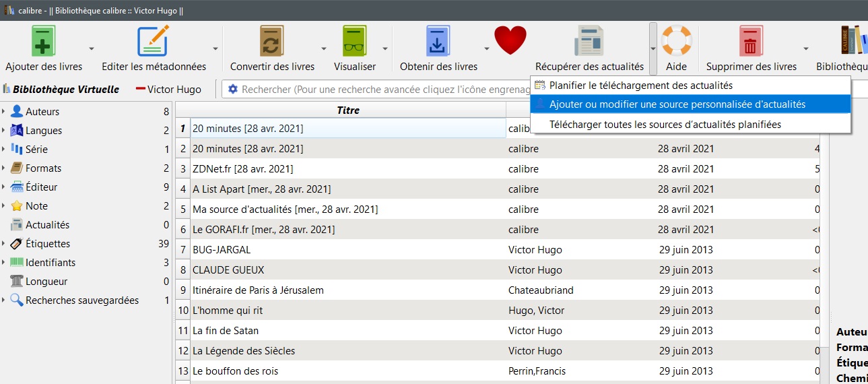
Task: Click the Convertir des livres icon
Action: [x=272, y=41]
